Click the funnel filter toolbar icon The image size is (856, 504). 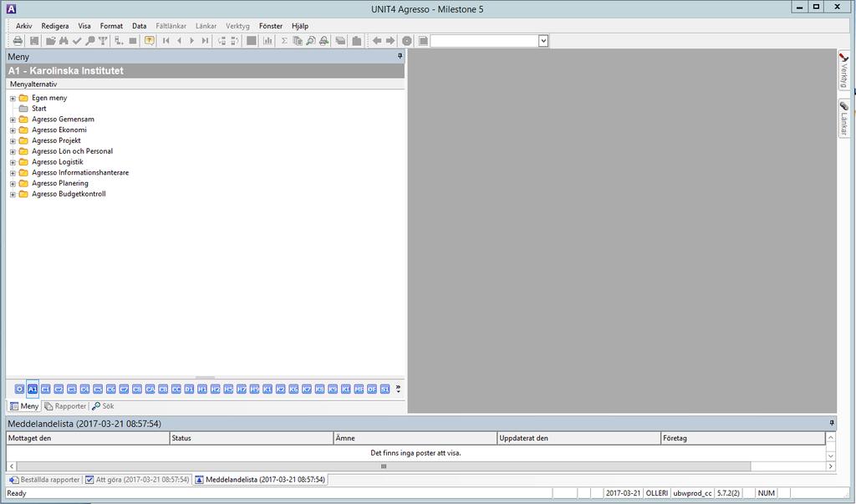(103, 41)
